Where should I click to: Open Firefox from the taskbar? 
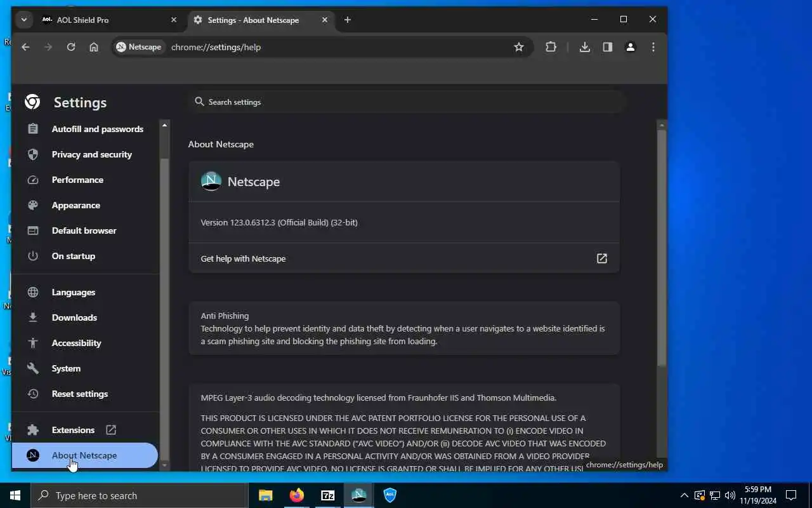click(x=297, y=495)
